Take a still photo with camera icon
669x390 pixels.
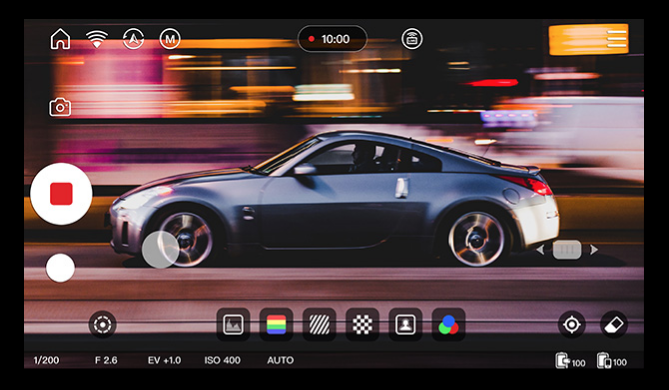click(60, 107)
